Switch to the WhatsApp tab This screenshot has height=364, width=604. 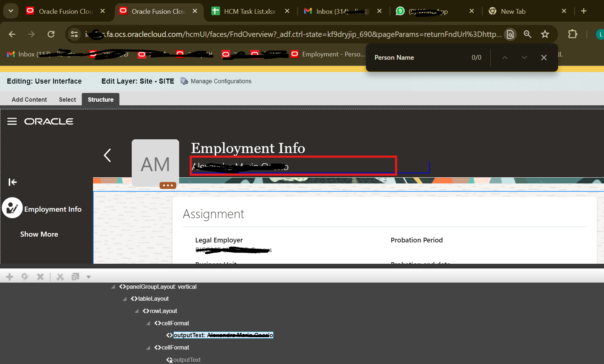coord(434,11)
